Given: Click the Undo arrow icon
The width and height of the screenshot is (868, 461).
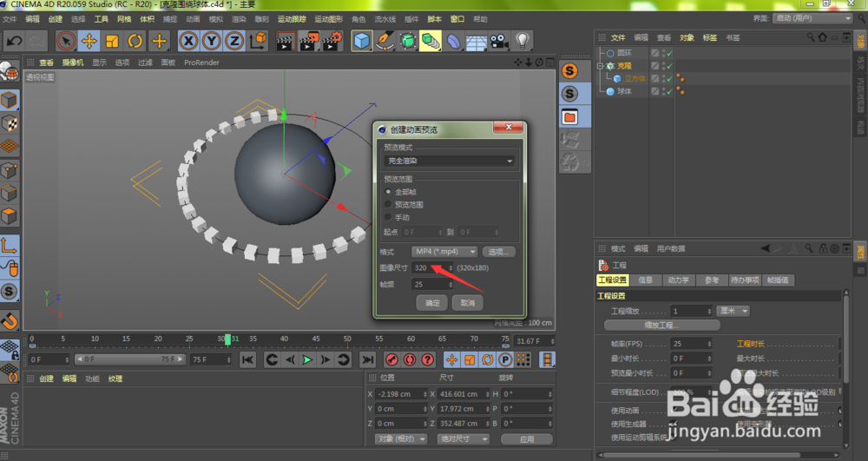Looking at the screenshot, I should pyautogui.click(x=15, y=41).
